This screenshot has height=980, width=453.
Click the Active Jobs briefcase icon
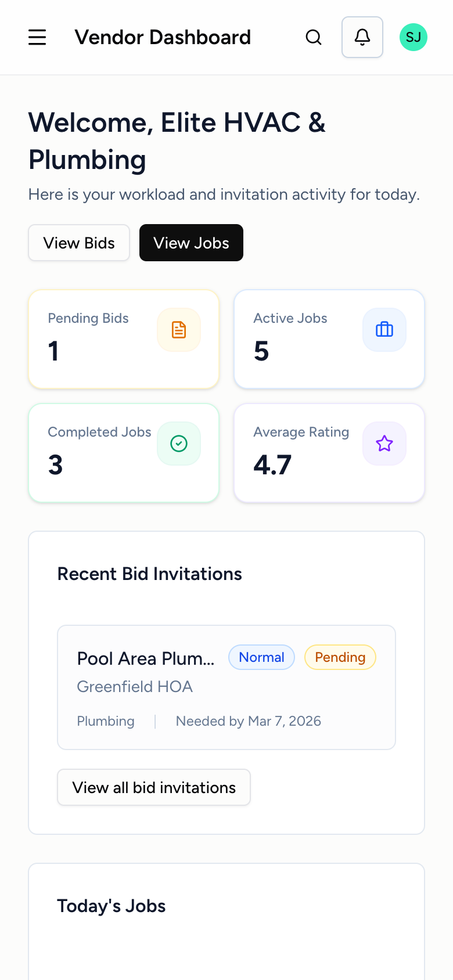point(384,329)
